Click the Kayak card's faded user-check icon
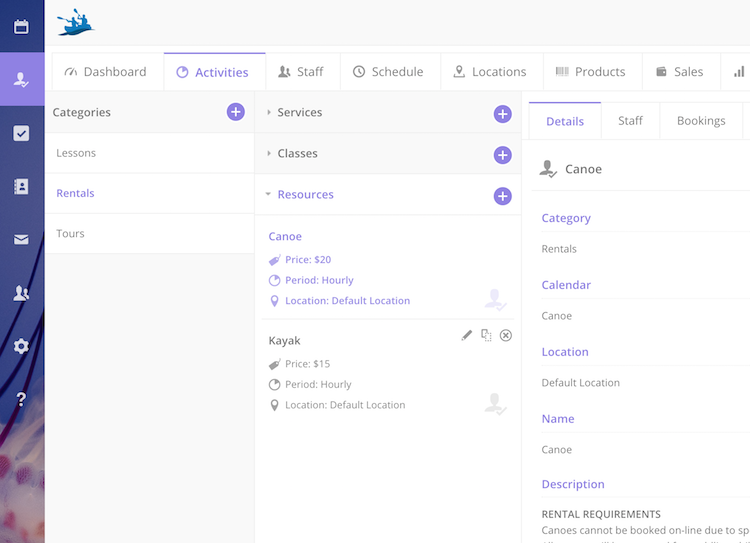Viewport: 750px width, 543px height. point(496,404)
